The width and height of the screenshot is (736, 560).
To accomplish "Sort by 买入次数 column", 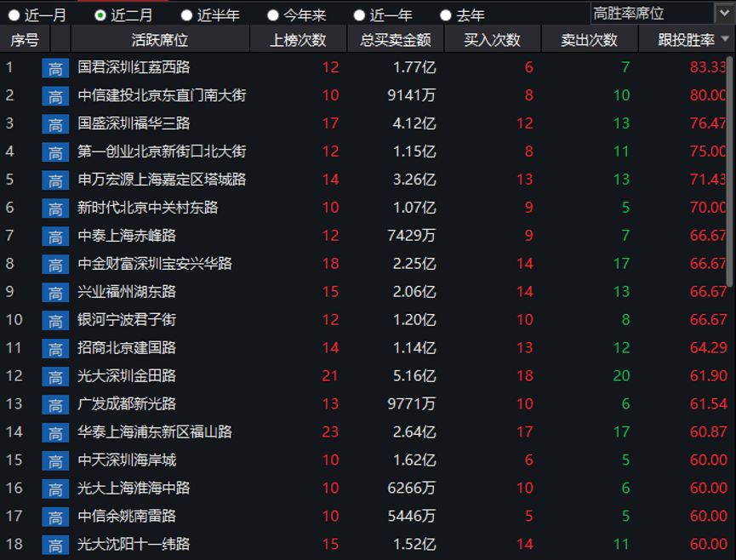I will [493, 39].
